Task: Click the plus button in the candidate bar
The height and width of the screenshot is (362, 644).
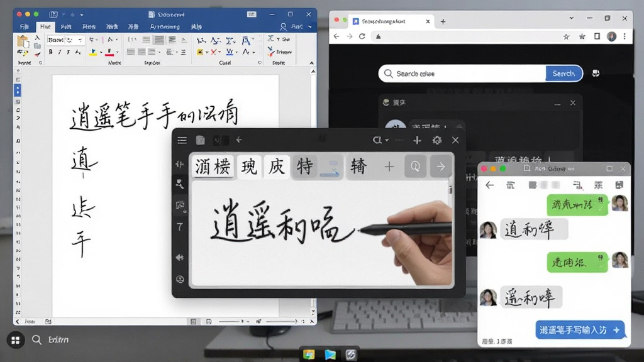Action: pos(389,167)
